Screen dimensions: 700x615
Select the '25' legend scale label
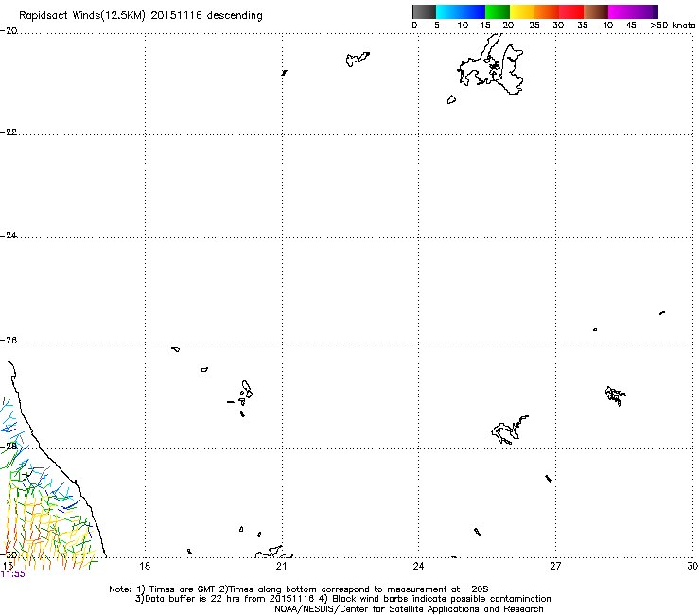[x=534, y=26]
